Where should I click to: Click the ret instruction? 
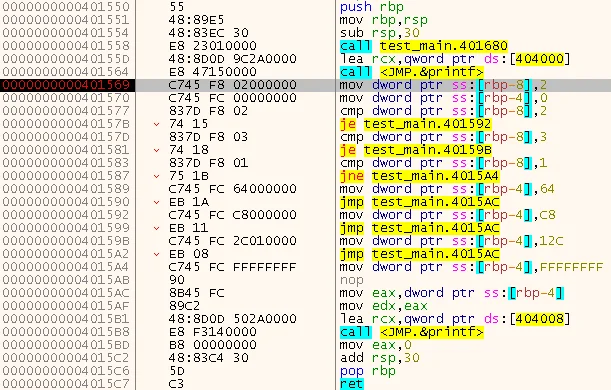(x=351, y=384)
